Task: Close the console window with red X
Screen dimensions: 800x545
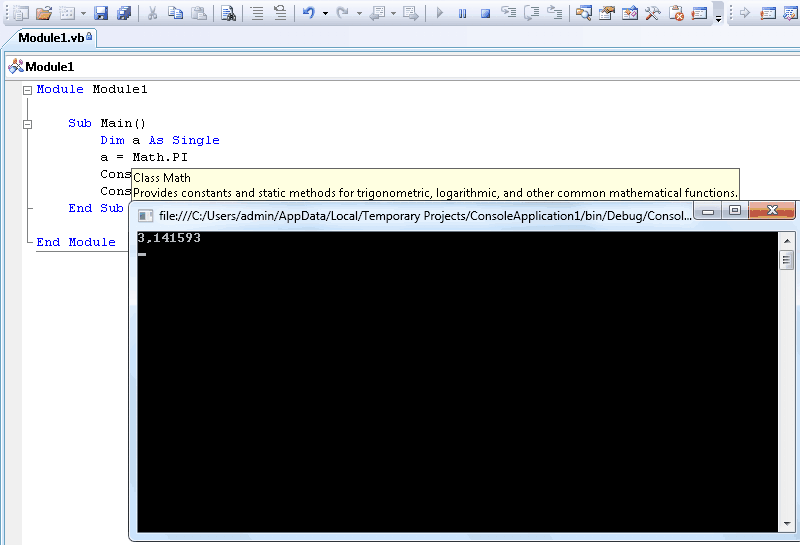Action: pos(772,210)
